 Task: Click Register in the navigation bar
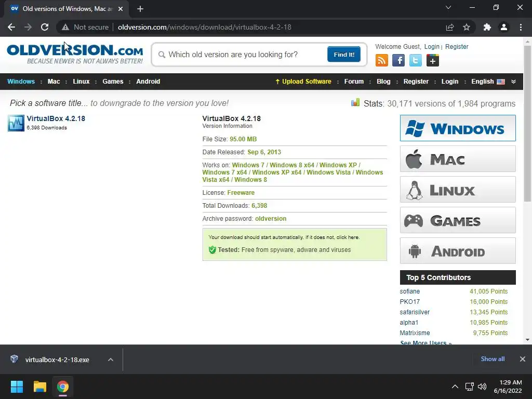(x=416, y=82)
